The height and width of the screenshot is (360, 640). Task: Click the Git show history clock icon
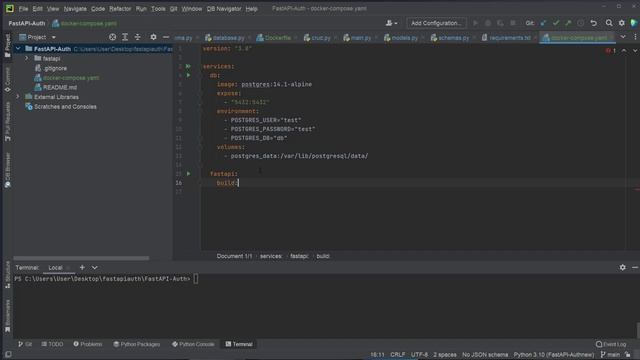coord(580,23)
